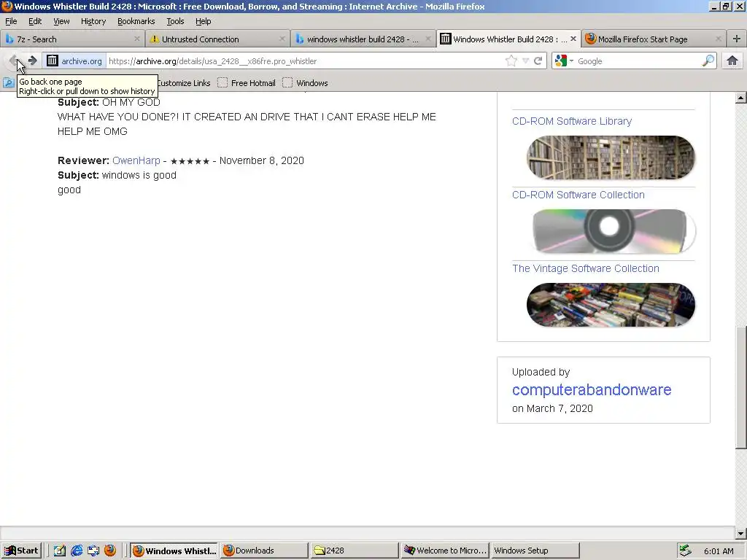Screen dimensions: 747x560
Task: Close the 7z - Search tab
Action: (x=136, y=39)
